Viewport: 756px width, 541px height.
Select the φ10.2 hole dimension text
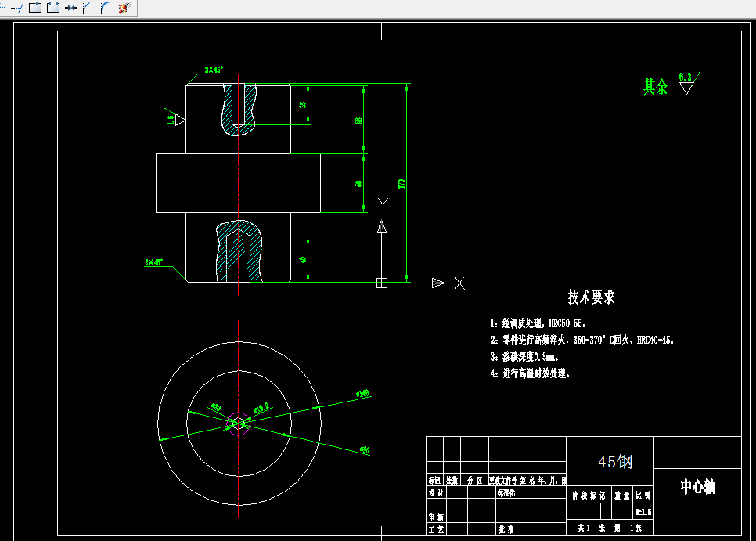tap(261, 408)
